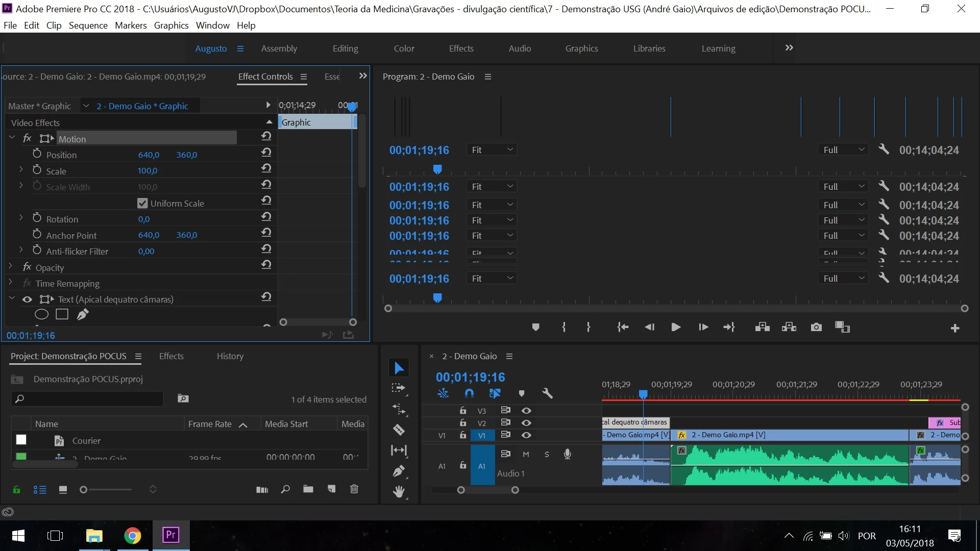Uncheck the Uniform Scale checkbox
Screen dimensions: 980x551
point(142,203)
